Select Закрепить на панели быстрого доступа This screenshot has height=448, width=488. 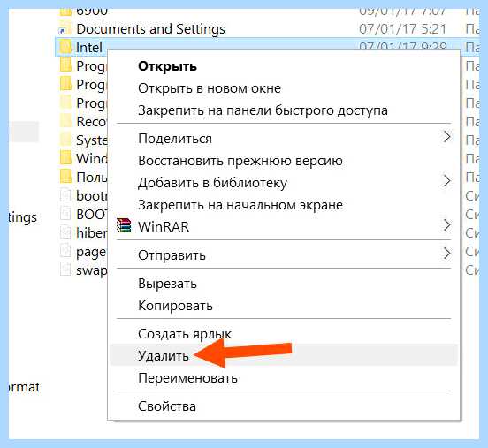click(284, 110)
